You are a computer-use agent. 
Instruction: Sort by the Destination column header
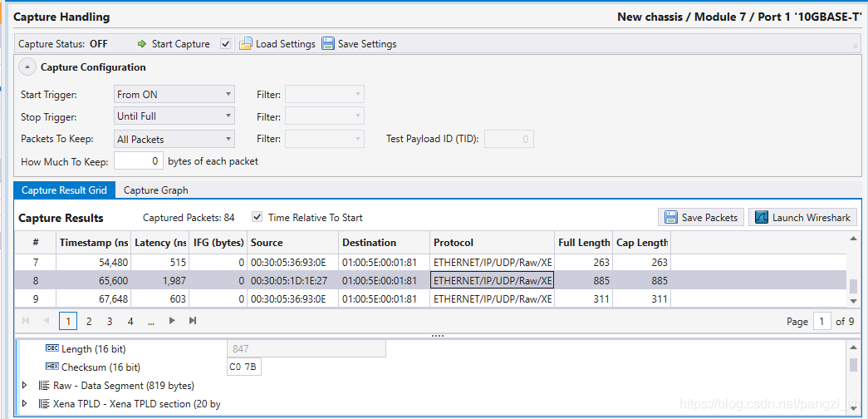coord(385,242)
